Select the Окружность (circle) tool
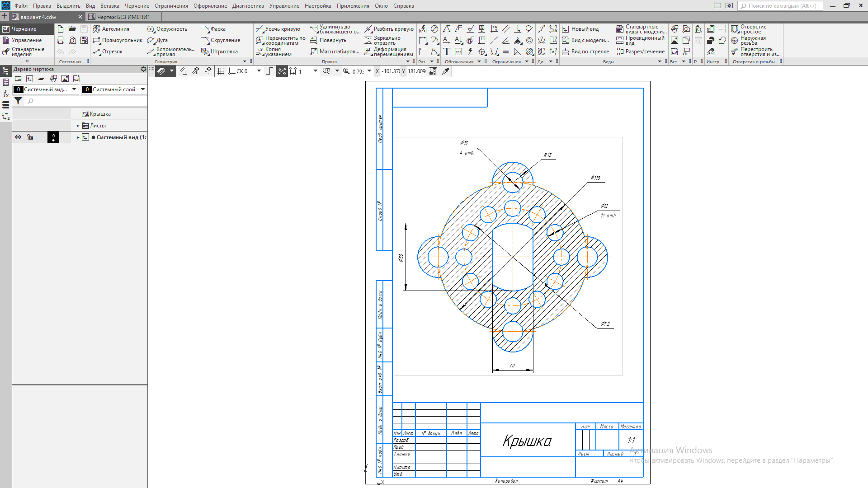The width and height of the screenshot is (868, 488). coord(167,29)
